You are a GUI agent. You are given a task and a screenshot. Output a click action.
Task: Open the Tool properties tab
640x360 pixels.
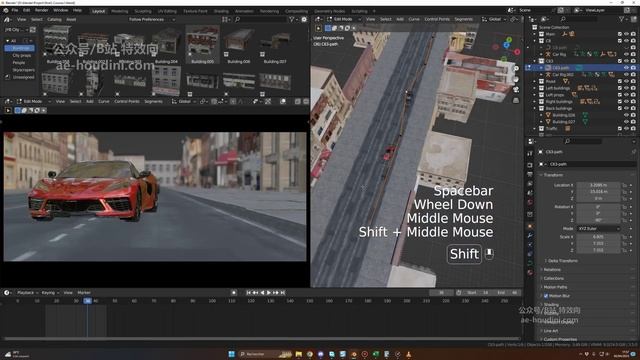pyautogui.click(x=530, y=153)
